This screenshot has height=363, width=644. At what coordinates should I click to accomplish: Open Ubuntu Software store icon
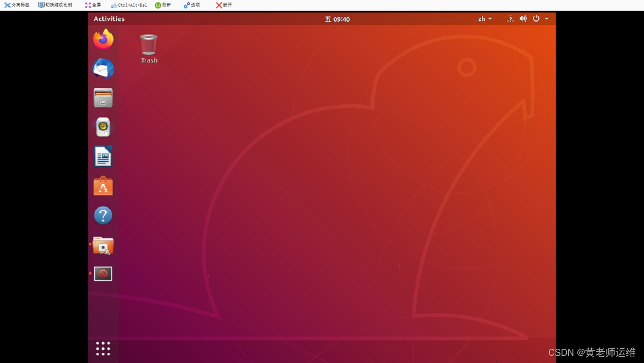click(x=103, y=186)
